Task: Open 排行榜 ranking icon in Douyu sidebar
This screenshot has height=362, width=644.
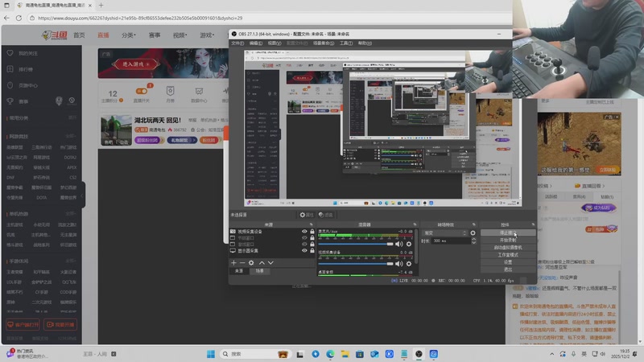Action: 10,69
